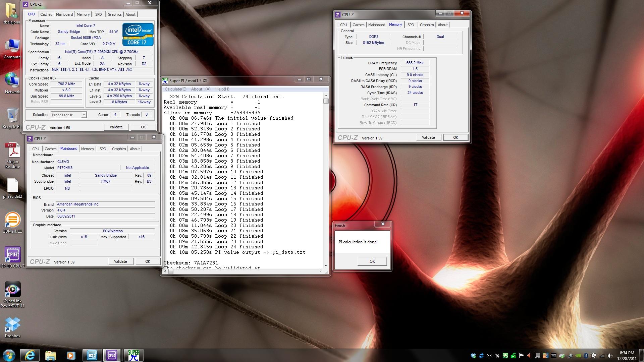Open the Recycle Bin icon
644x362 pixels.
12,118
